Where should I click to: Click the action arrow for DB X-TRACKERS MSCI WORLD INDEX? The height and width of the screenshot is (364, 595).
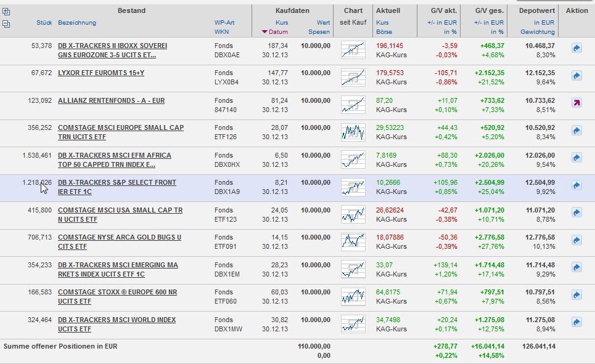(577, 322)
